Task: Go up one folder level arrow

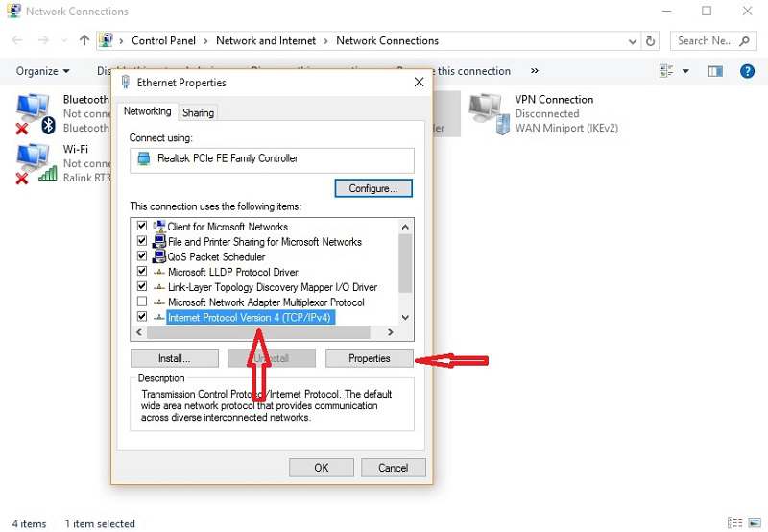Action: (84, 41)
